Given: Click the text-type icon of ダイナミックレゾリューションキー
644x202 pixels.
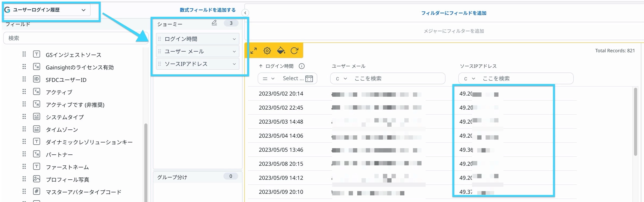Looking at the screenshot, I should (x=36, y=141).
